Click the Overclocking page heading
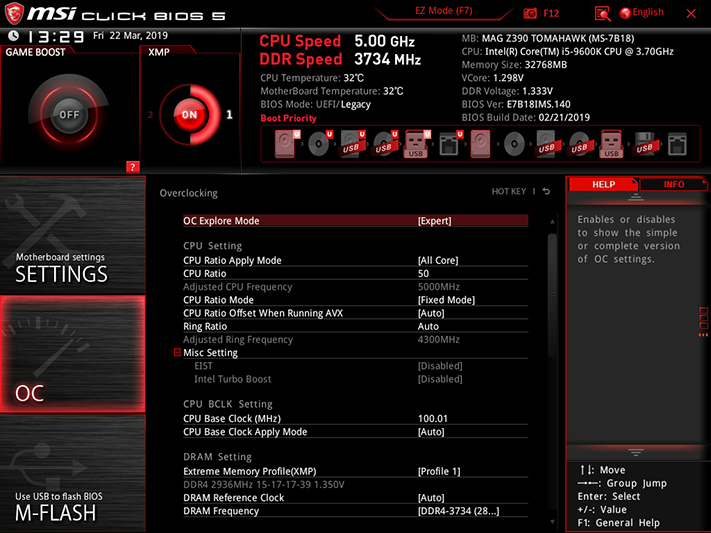The height and width of the screenshot is (533, 711). 188,193
